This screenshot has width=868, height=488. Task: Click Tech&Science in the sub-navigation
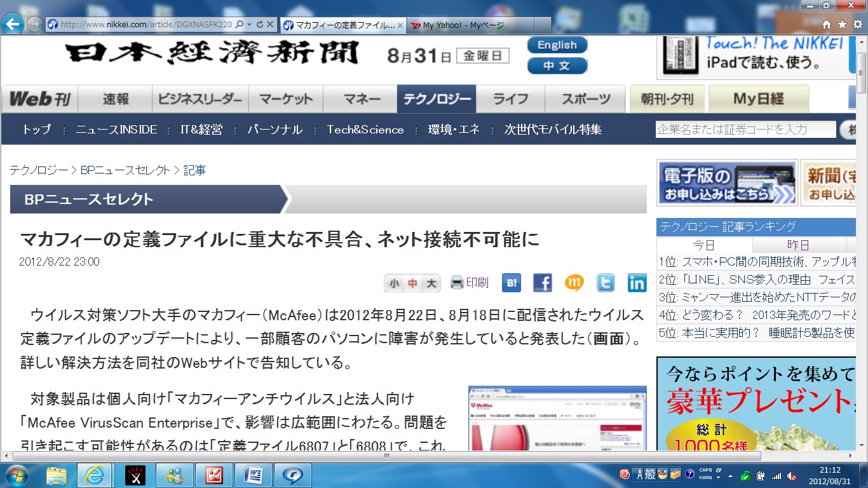tap(365, 130)
